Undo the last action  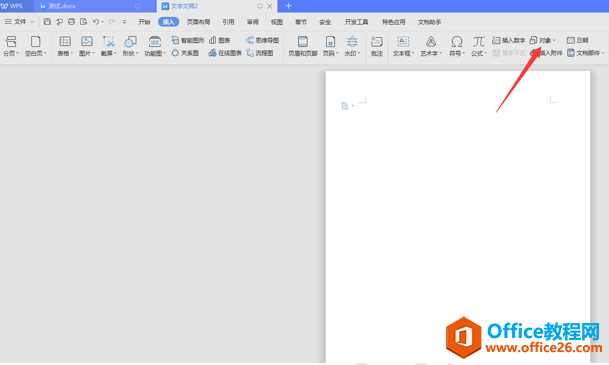(96, 22)
